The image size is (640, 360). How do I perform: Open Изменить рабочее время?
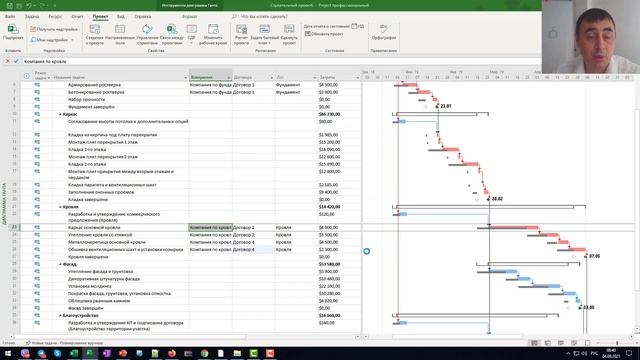213,34
